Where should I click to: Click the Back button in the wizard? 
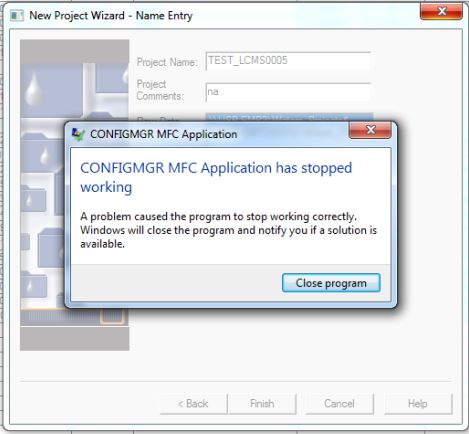193,404
